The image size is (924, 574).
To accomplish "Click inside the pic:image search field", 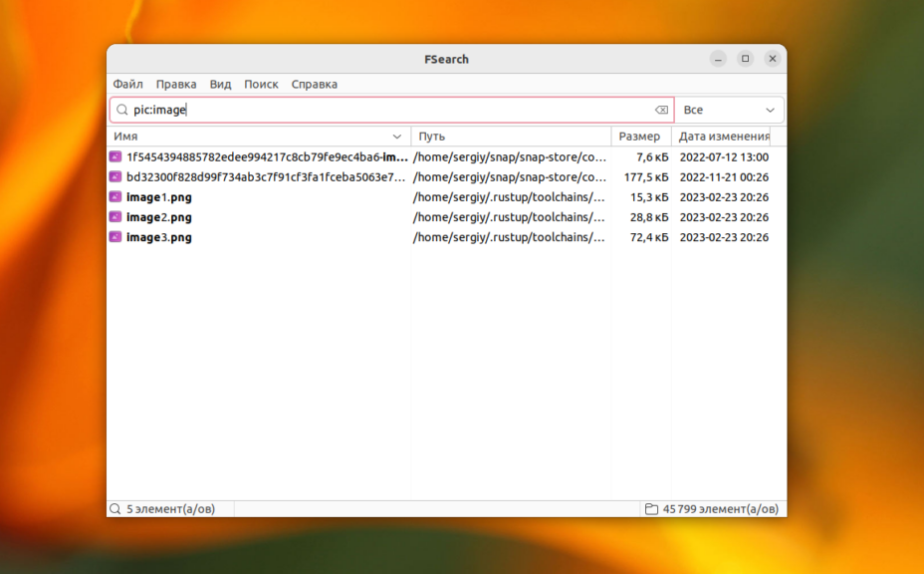I will click(398, 110).
